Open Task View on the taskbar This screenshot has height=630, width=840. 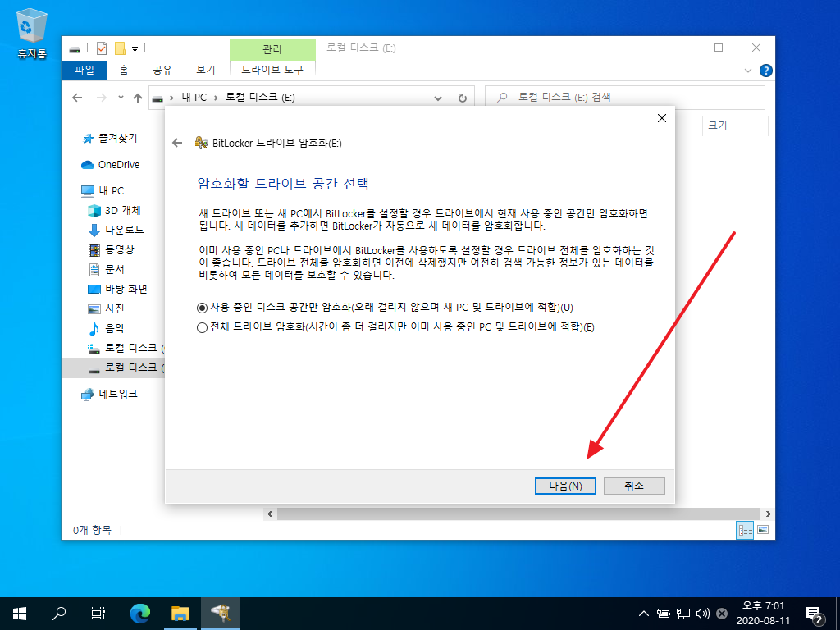98,614
